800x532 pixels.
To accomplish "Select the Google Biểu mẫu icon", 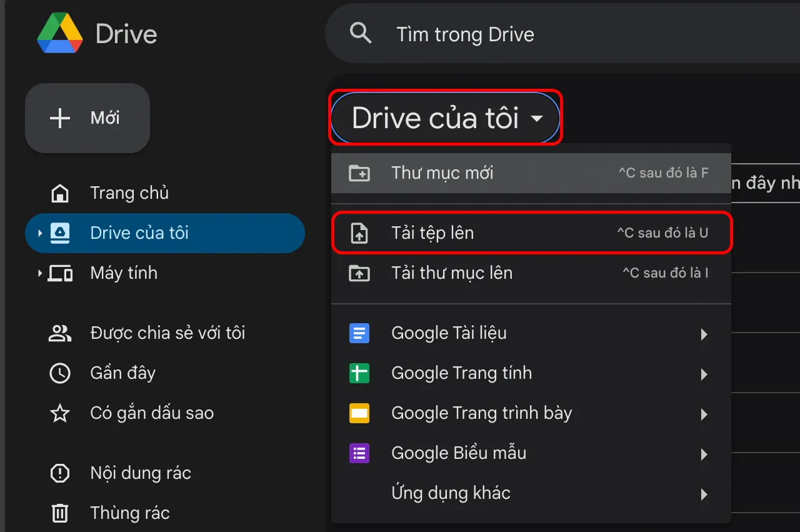I will click(359, 453).
